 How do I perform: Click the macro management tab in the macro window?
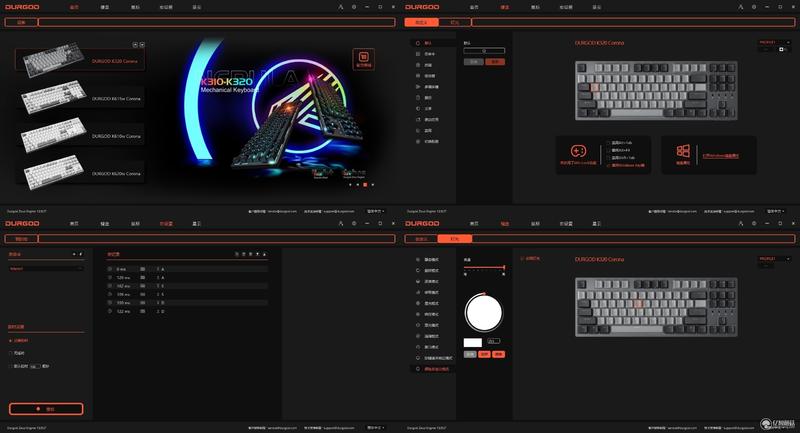click(21, 239)
